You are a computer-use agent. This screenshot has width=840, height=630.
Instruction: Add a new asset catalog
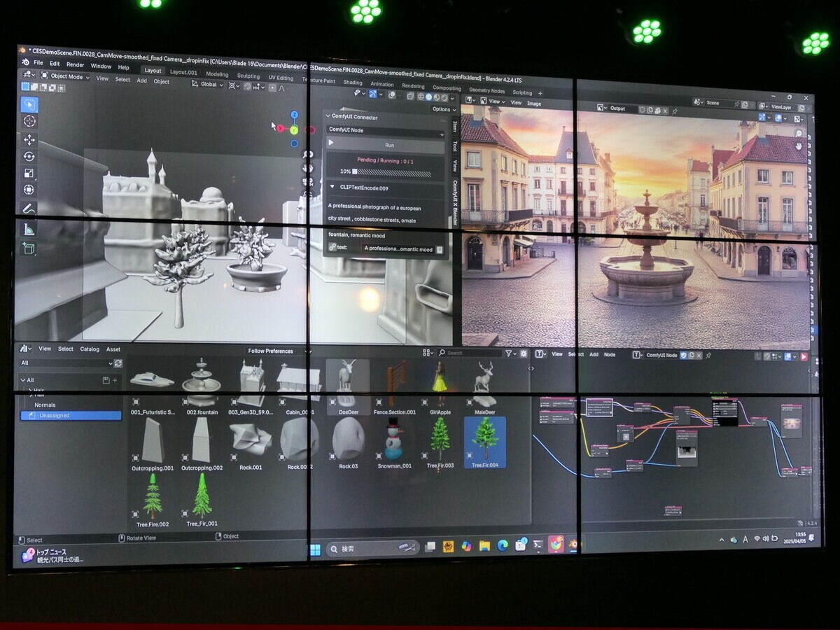[x=115, y=380]
